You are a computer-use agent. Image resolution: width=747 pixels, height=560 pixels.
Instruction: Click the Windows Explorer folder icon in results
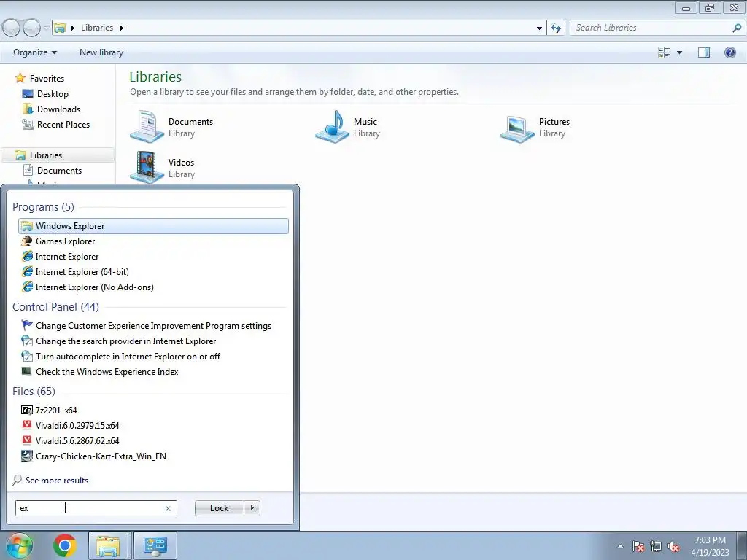point(27,226)
